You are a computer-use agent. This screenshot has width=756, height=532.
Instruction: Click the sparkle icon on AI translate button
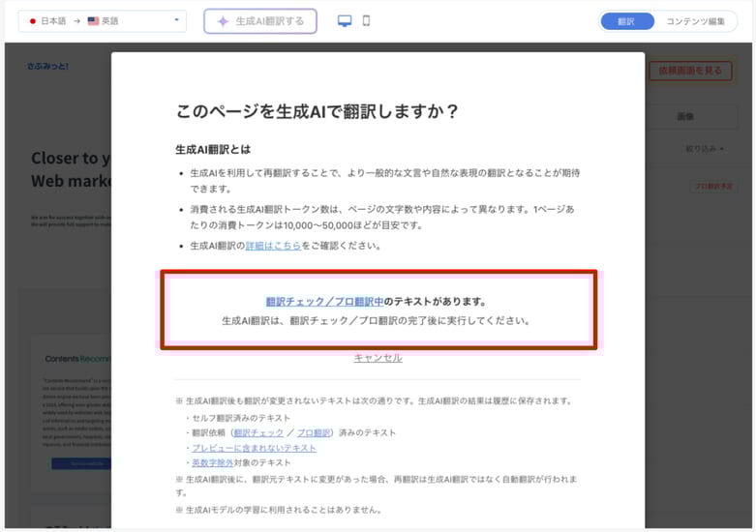tap(223, 21)
